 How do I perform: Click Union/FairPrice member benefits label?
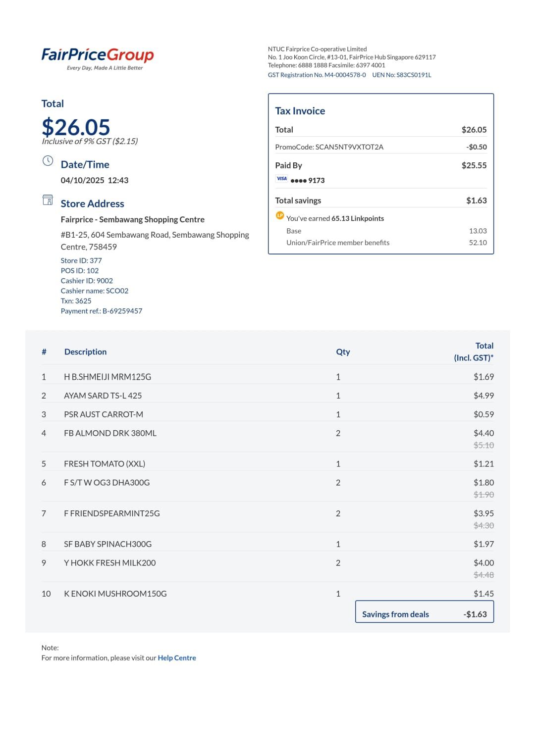click(338, 243)
